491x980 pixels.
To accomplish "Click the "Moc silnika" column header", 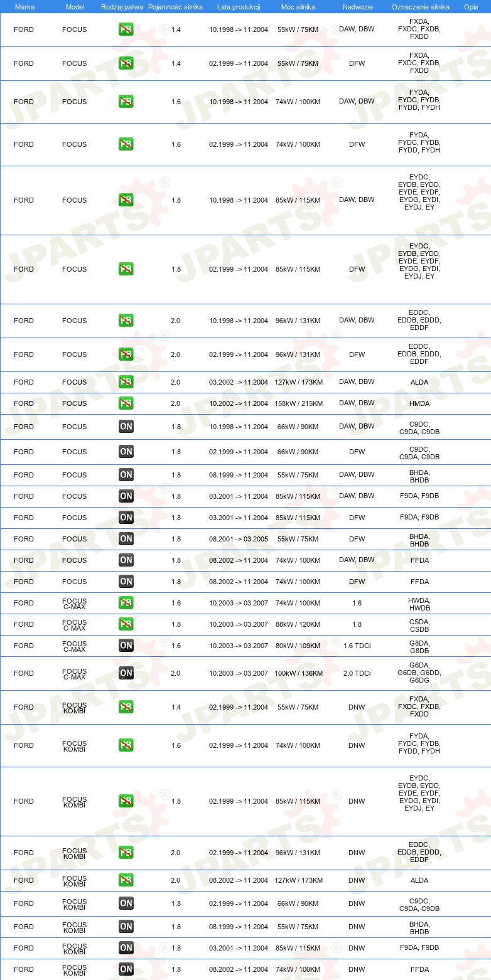I will click(298, 7).
